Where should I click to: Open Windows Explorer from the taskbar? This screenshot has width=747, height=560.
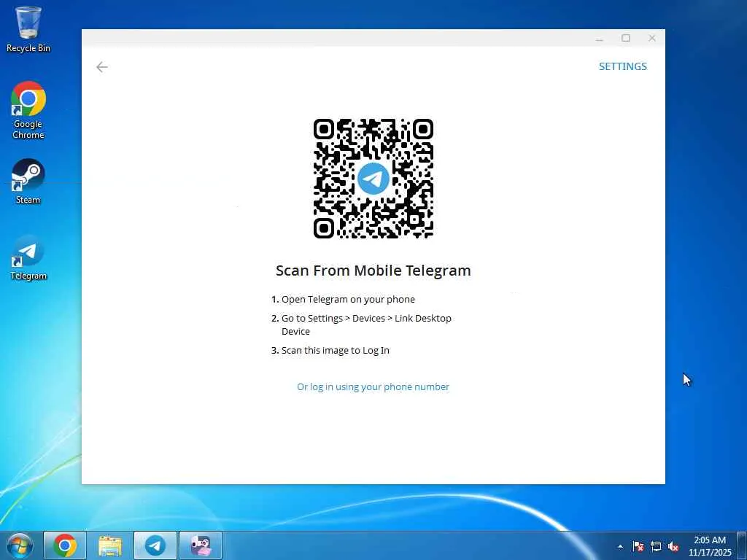click(110, 545)
